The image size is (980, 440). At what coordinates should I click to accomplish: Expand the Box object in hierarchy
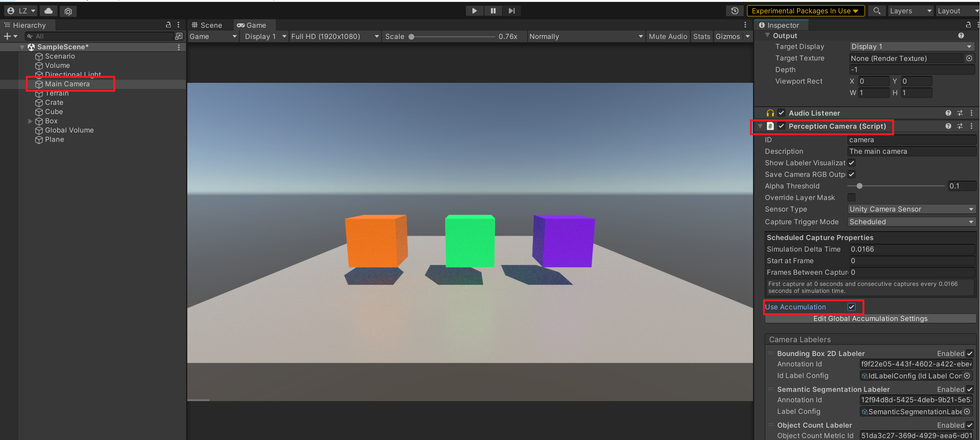(30, 121)
